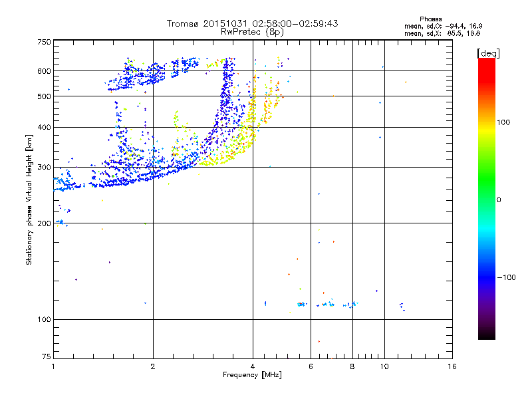Click the plot title "Tromsø 20151031 02:58:00-02:59:43"
The image size is (532, 399).
point(253,23)
